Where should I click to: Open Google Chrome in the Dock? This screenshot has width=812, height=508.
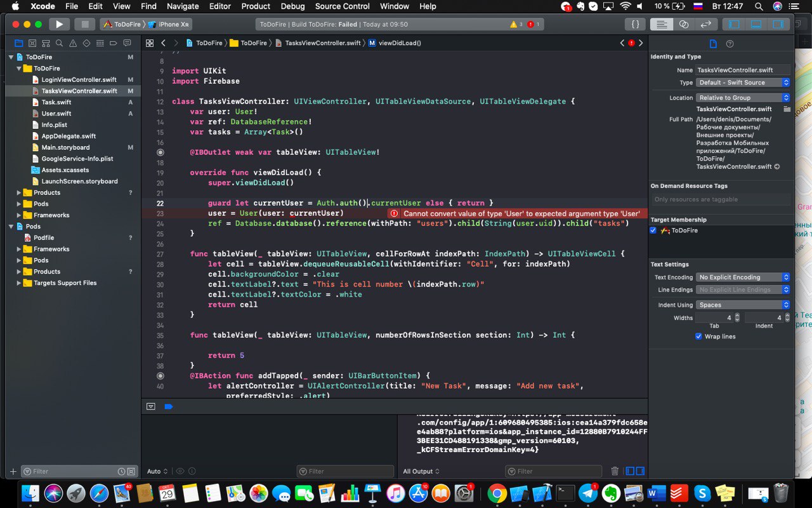pyautogui.click(x=497, y=493)
